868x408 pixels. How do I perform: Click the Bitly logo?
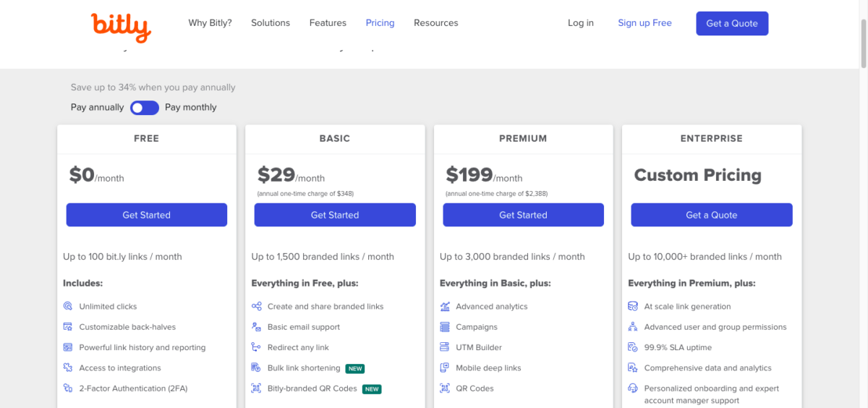coord(121,26)
